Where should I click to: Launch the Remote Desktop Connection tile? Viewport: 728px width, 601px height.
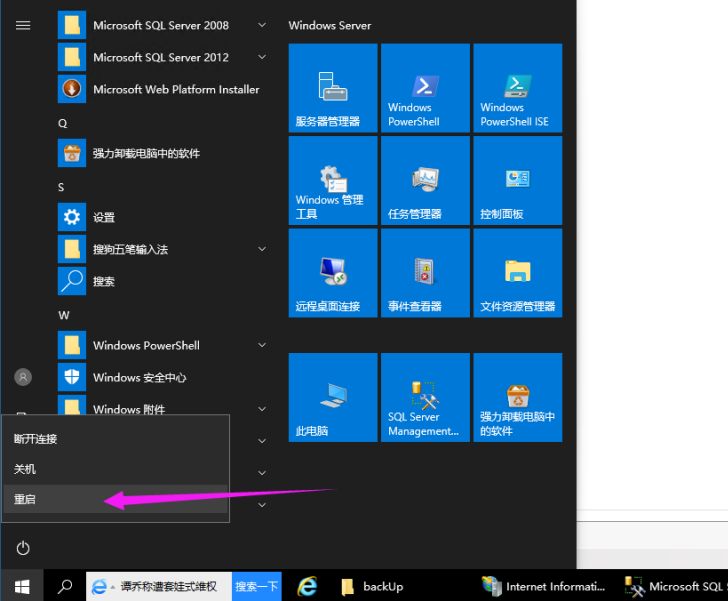coord(332,273)
